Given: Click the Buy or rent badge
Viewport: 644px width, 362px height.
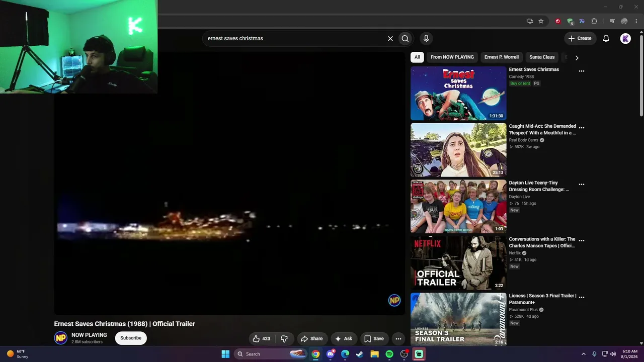Looking at the screenshot, I should (520, 83).
